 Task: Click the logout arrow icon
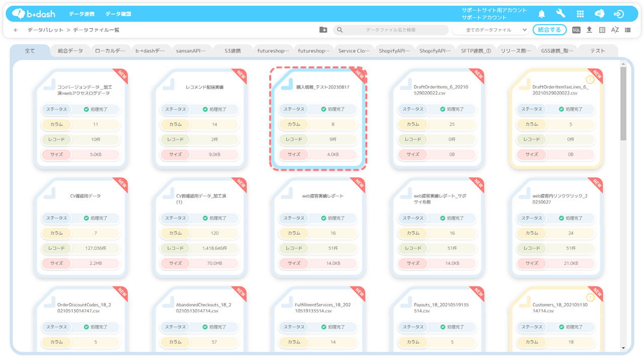point(619,14)
